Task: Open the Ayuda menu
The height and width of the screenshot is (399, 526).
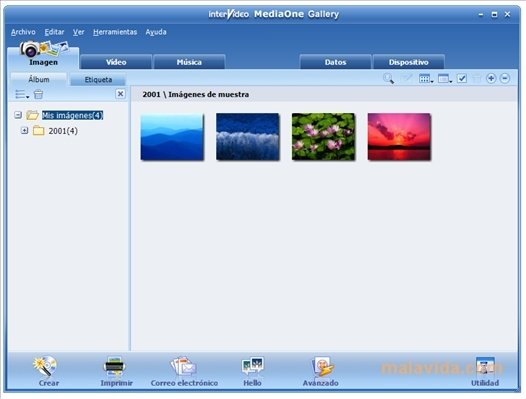Action: [156, 32]
